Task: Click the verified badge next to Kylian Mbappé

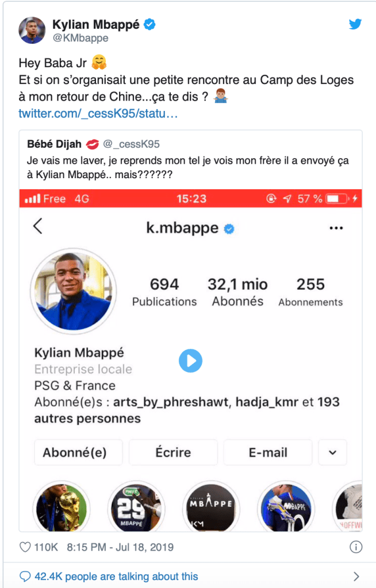Action: click(x=149, y=24)
